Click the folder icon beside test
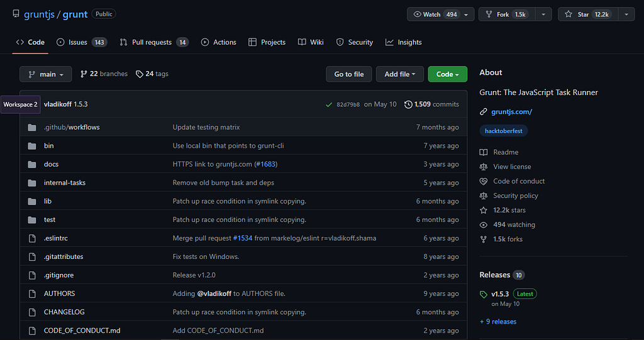644x340 pixels. point(32,220)
